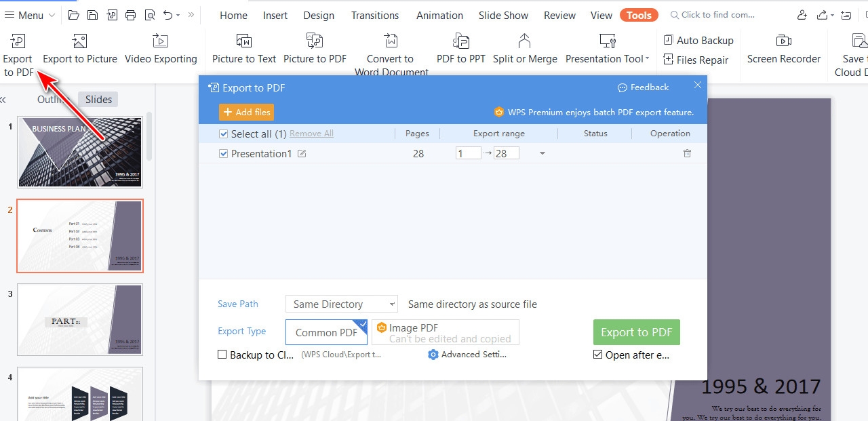Switch to the Slide Show tab
Image resolution: width=868 pixels, height=421 pixels.
pyautogui.click(x=503, y=15)
